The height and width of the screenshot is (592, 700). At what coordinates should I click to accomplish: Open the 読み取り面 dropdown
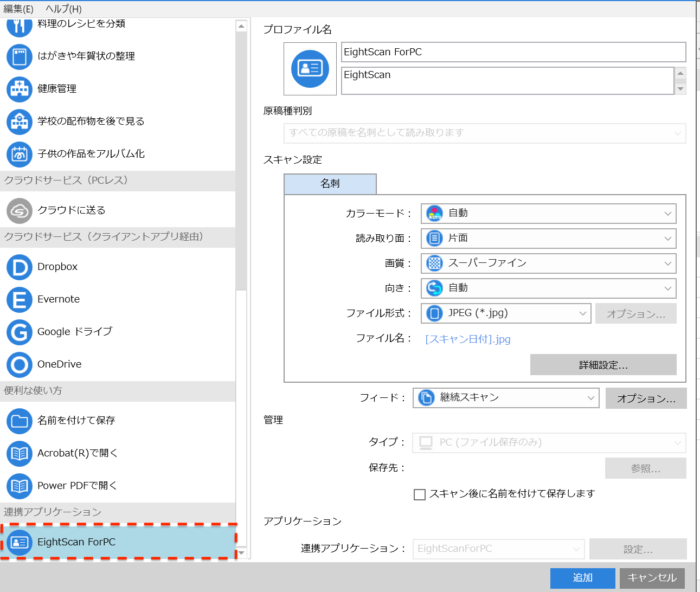pyautogui.click(x=549, y=239)
